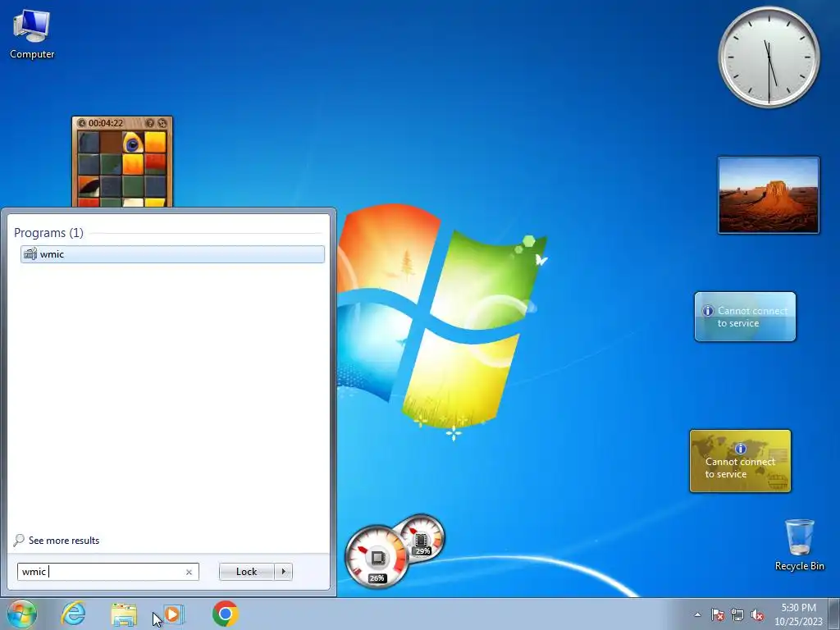
Task: Clear the Start menu search box
Action: tap(189, 572)
